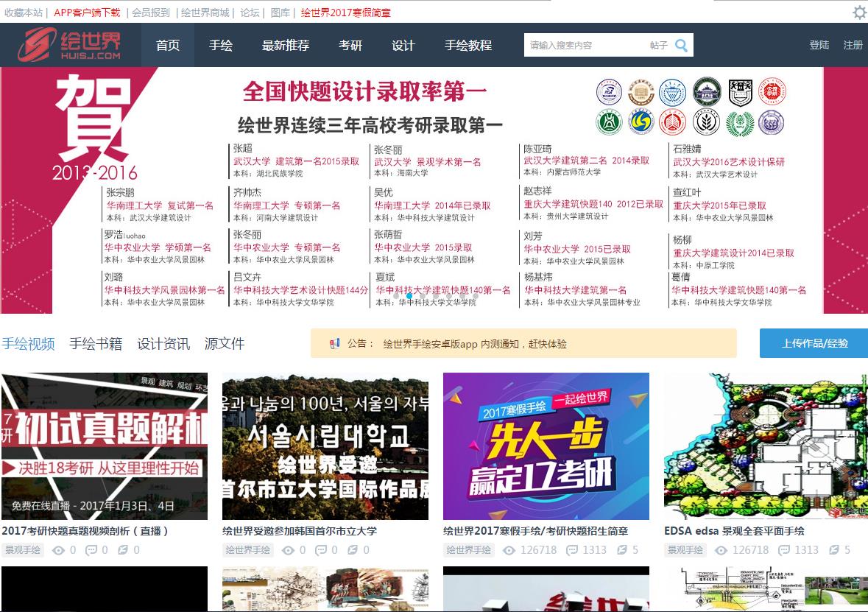Click 绘世界手绘 tag under 韩国首尔市立大学 card
Viewport: 868px width, 612px height.
[248, 550]
